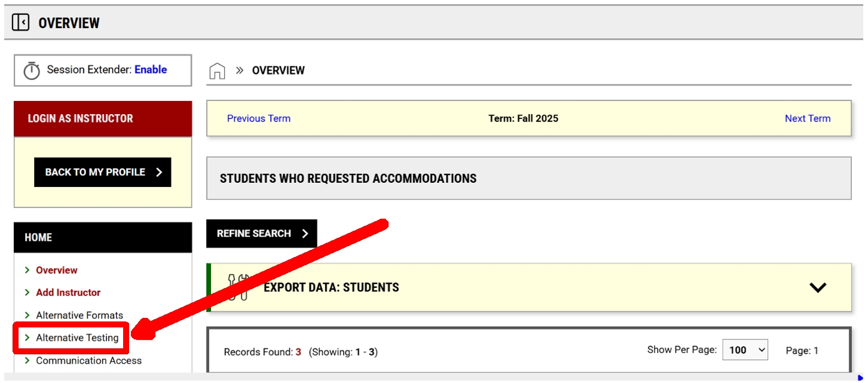Click the wrench tools icon in Export Data

[x=239, y=287]
